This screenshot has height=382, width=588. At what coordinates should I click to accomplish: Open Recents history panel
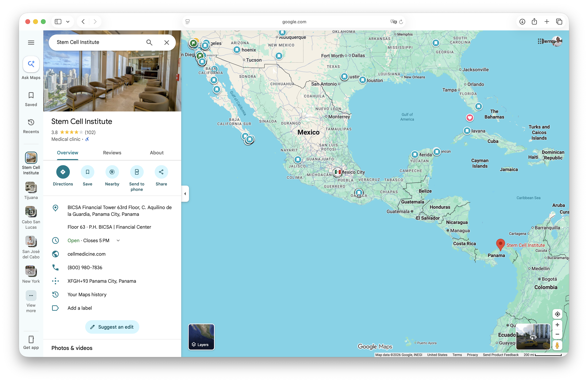click(x=31, y=126)
